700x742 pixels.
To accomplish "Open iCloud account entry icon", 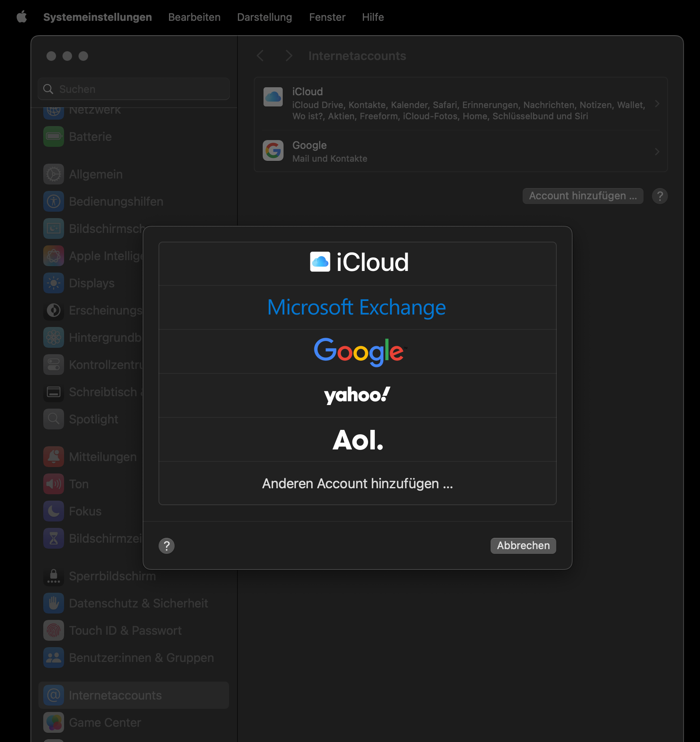I will 273,97.
